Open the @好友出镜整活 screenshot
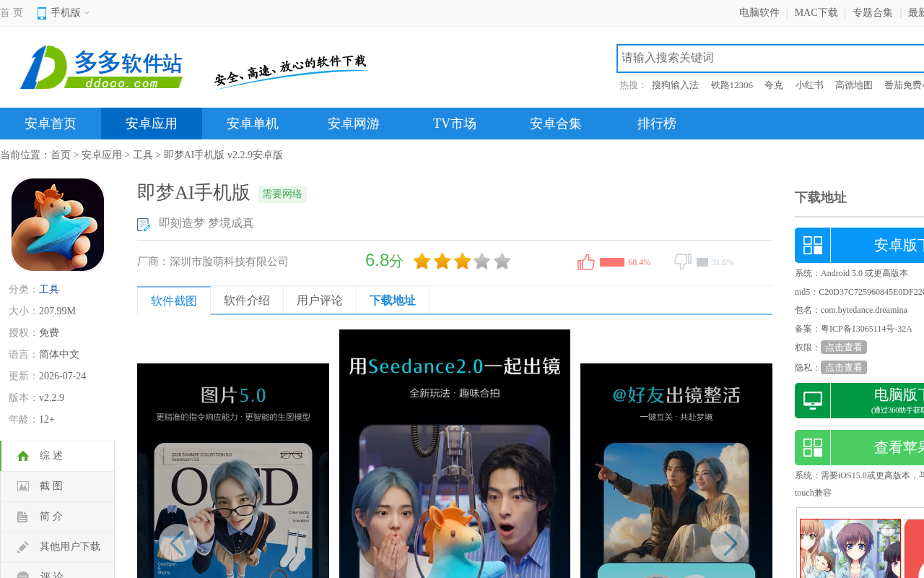Viewport: 924px width, 578px height. pyautogui.click(x=676, y=470)
